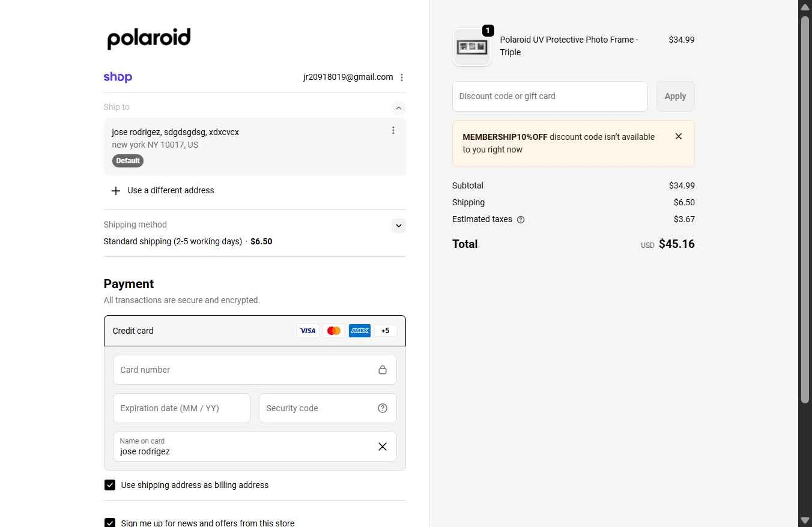The image size is (812, 527).
Task: Click the Mastercard icon
Action: point(334,331)
